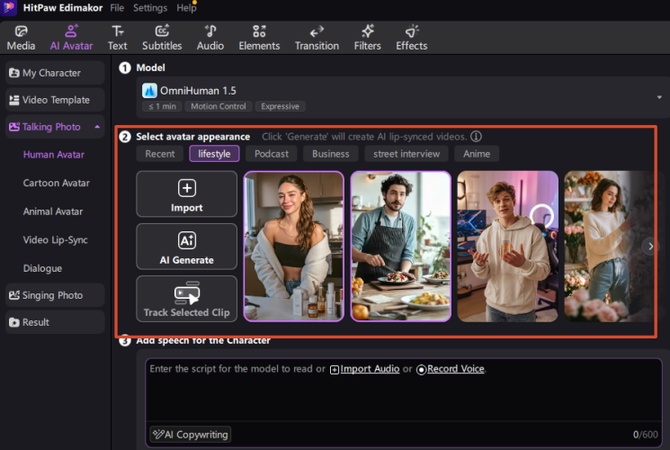Switch to lifestyle tab
Screen dimensions: 670x450
point(214,154)
